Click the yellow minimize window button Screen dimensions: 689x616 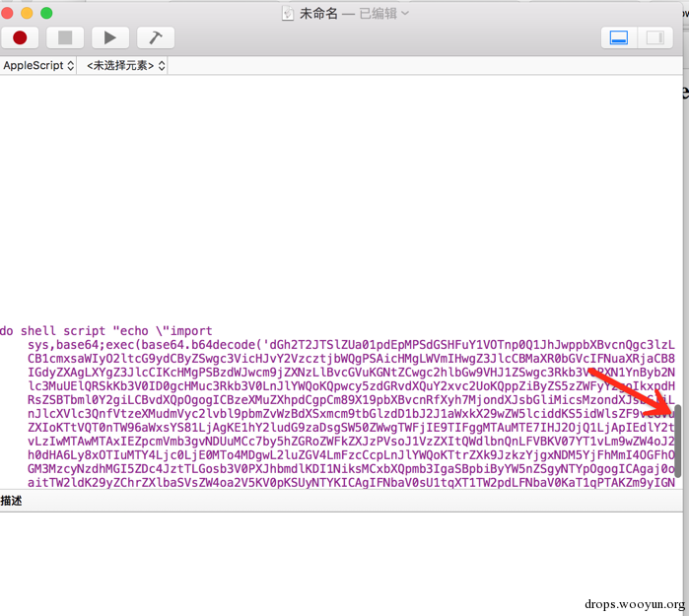27,13
